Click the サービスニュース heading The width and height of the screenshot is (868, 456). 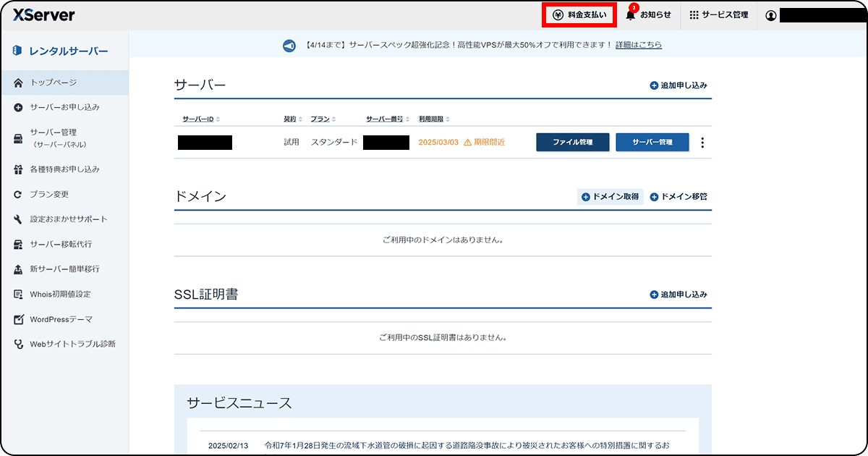[239, 403]
